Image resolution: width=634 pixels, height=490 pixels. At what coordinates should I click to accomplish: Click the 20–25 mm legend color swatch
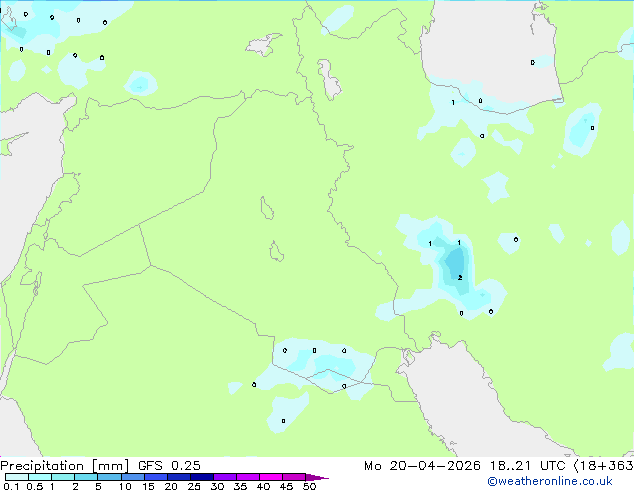tap(178, 477)
